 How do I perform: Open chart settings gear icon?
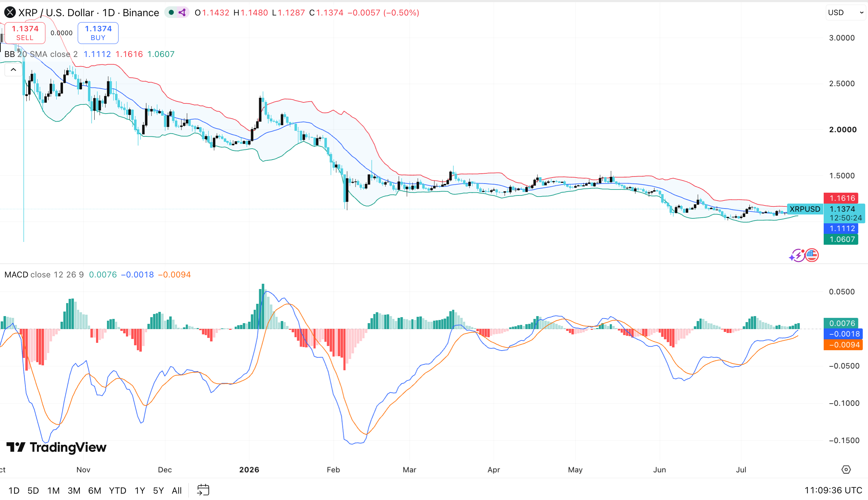coord(846,469)
